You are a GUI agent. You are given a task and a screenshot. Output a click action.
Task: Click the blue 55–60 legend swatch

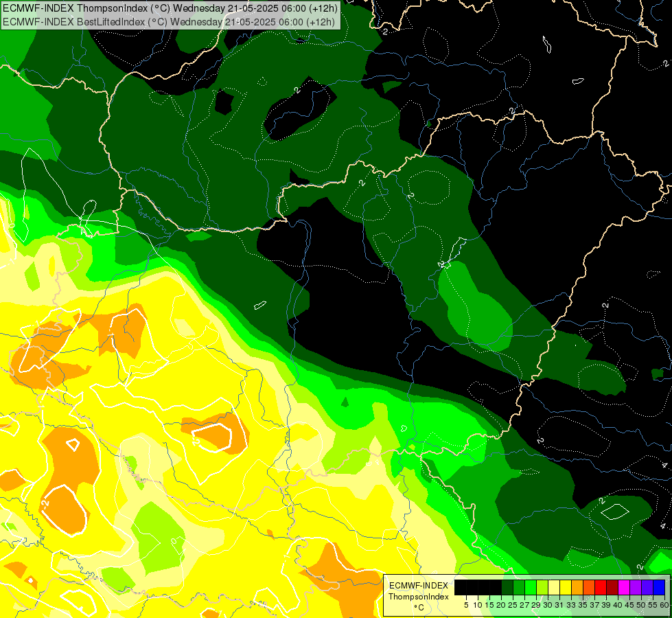tap(659, 588)
